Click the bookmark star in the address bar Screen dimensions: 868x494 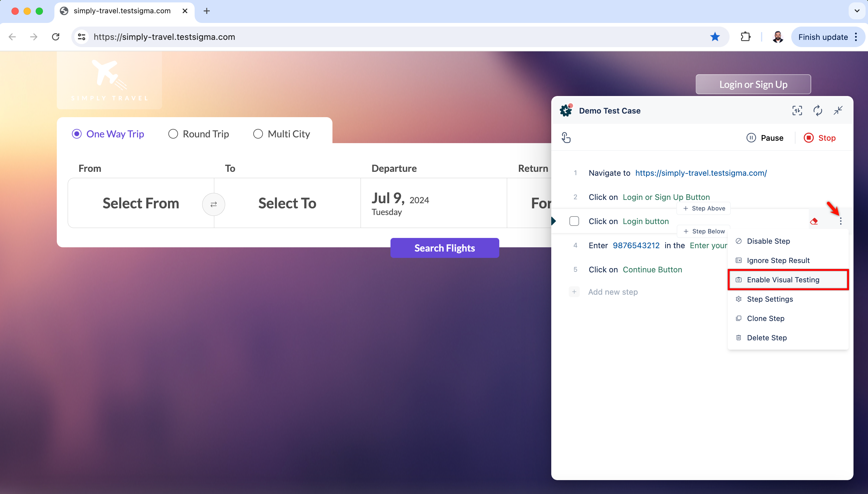(x=715, y=37)
